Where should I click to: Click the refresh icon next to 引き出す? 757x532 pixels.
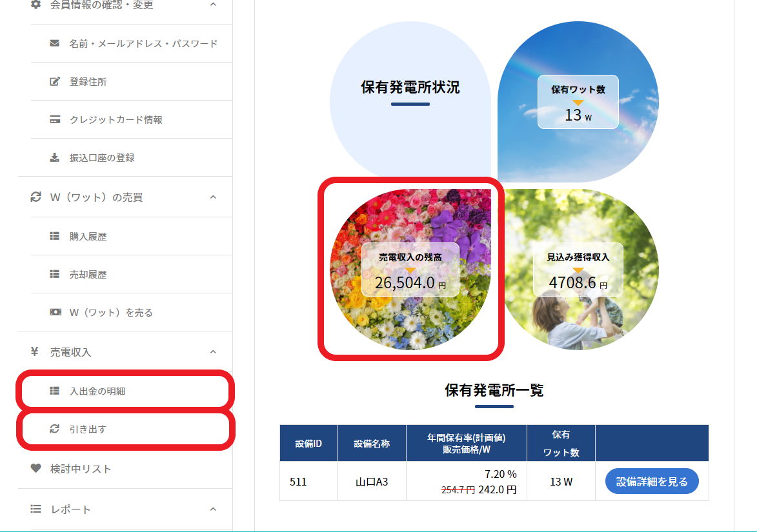[x=55, y=429]
